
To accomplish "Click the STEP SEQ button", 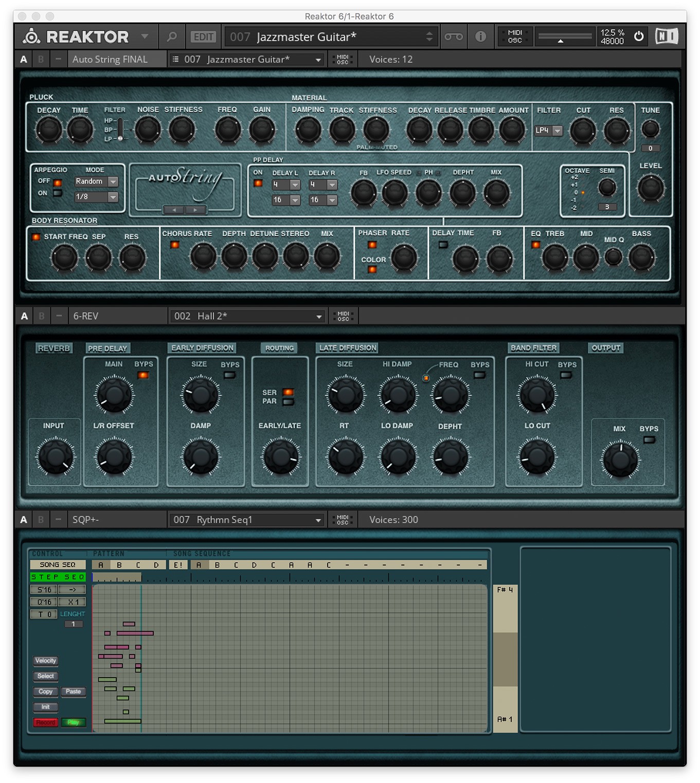I will [x=58, y=577].
